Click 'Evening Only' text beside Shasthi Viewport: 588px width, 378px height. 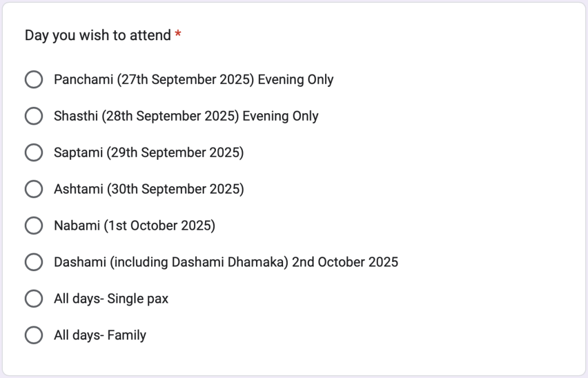coord(280,116)
